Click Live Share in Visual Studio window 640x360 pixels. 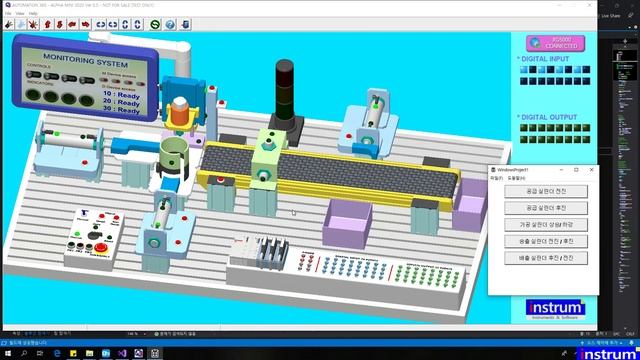[611, 16]
